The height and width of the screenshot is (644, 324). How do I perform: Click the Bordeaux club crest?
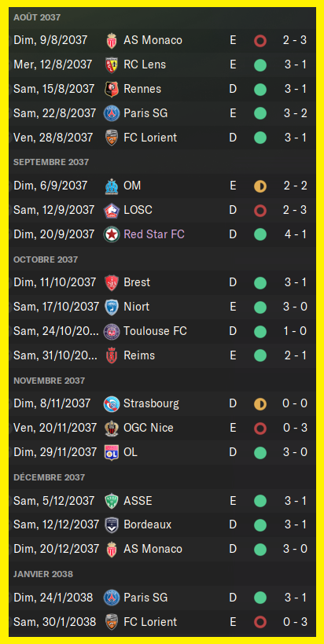coord(112,525)
